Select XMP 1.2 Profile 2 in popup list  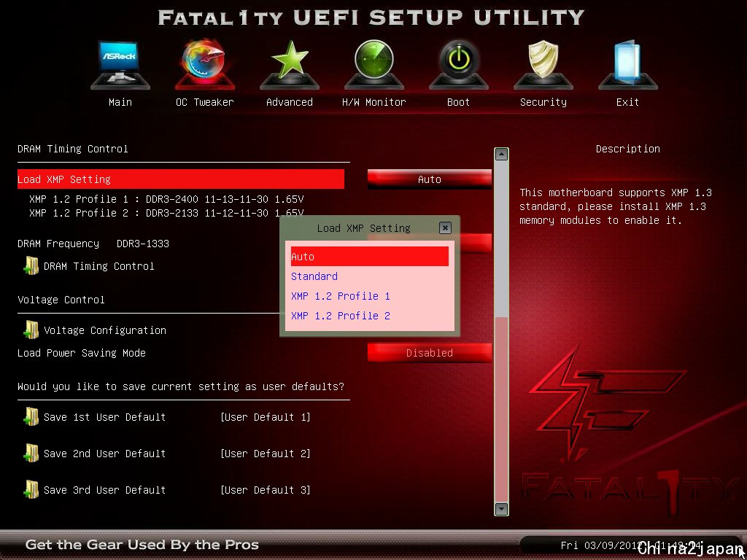369,316
